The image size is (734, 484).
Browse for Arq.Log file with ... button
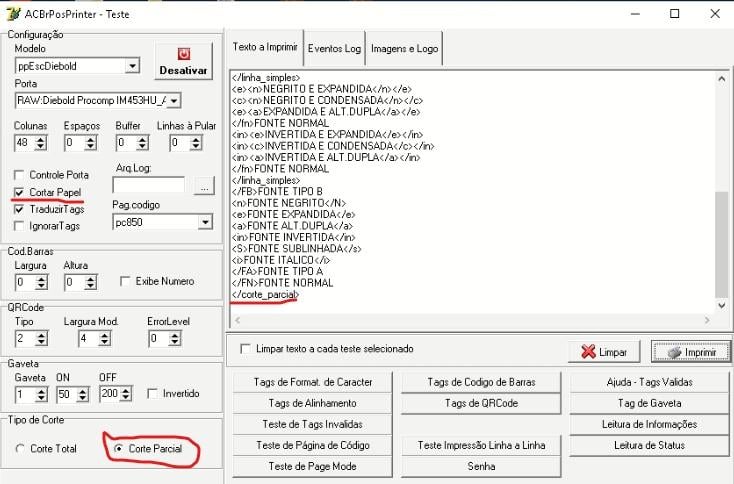pos(204,186)
